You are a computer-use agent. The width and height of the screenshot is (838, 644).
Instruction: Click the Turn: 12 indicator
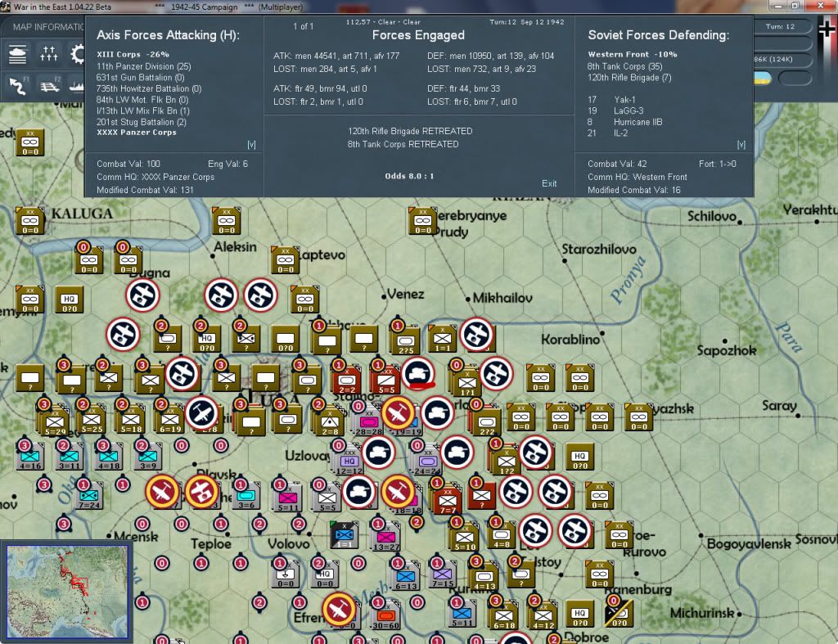pyautogui.click(x=779, y=26)
